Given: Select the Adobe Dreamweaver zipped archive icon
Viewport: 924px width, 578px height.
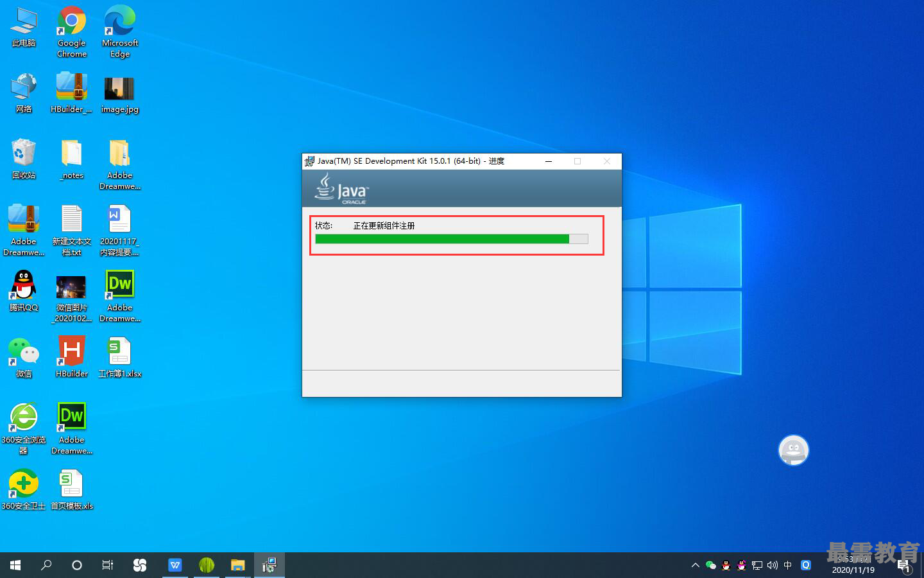Looking at the screenshot, I should pos(24,231).
